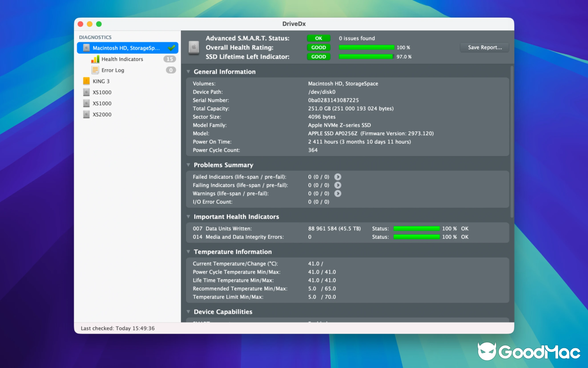
Task: Click the Save Report button
Action: click(x=485, y=47)
